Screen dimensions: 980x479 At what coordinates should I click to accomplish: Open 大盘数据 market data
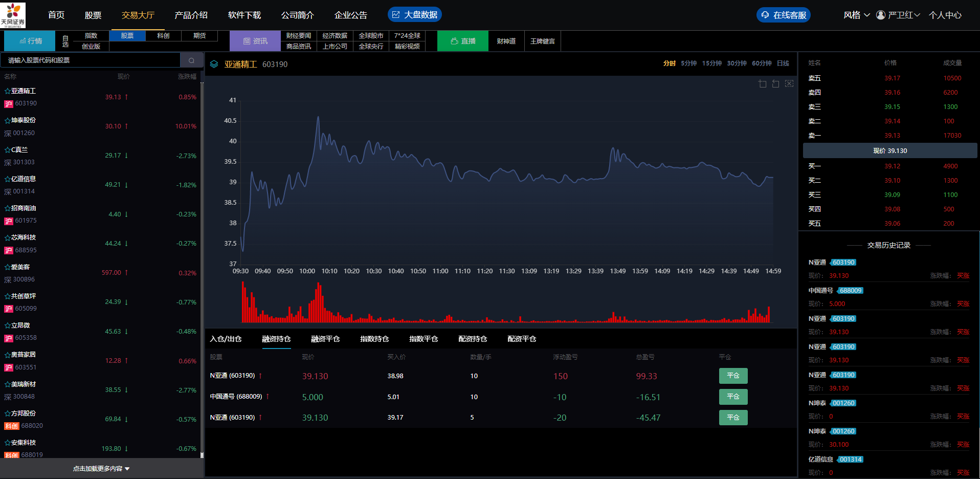point(414,15)
